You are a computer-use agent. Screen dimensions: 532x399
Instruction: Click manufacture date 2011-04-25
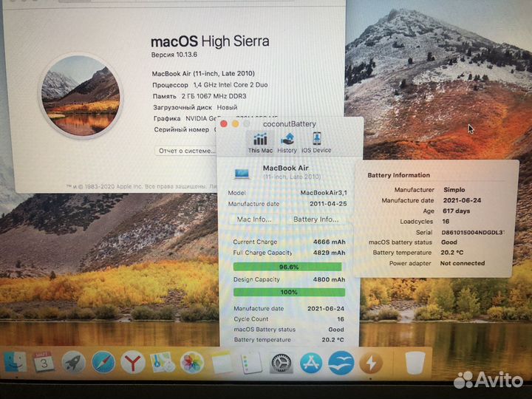(328, 204)
